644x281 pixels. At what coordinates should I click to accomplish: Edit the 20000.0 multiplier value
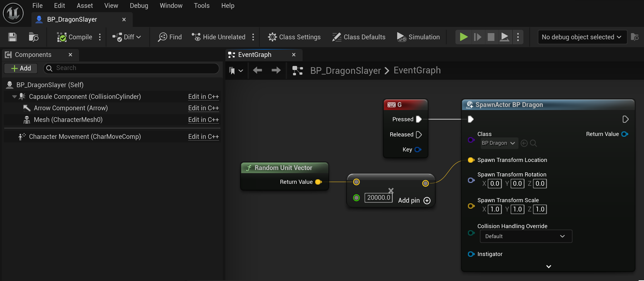click(x=378, y=198)
